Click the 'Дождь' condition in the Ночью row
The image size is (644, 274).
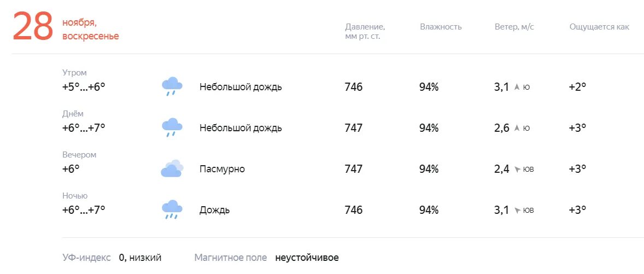coord(214,210)
